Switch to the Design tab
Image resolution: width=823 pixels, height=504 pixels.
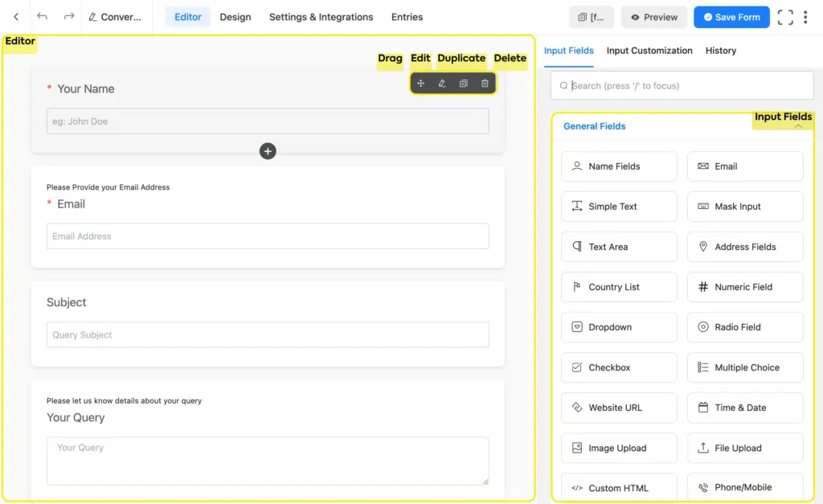[235, 17]
